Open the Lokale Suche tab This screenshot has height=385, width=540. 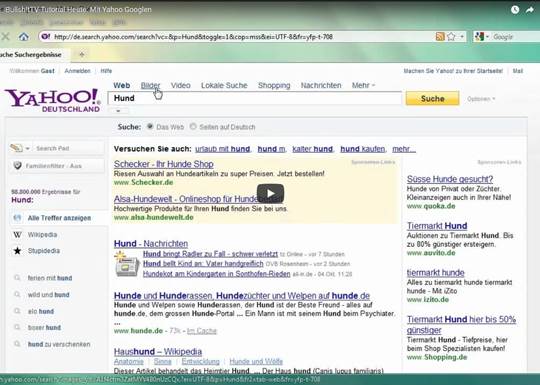pos(224,85)
